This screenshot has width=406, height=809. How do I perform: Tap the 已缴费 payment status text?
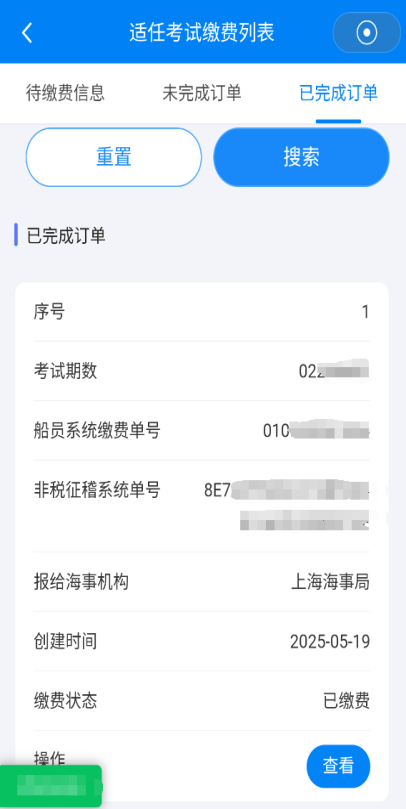pos(346,701)
